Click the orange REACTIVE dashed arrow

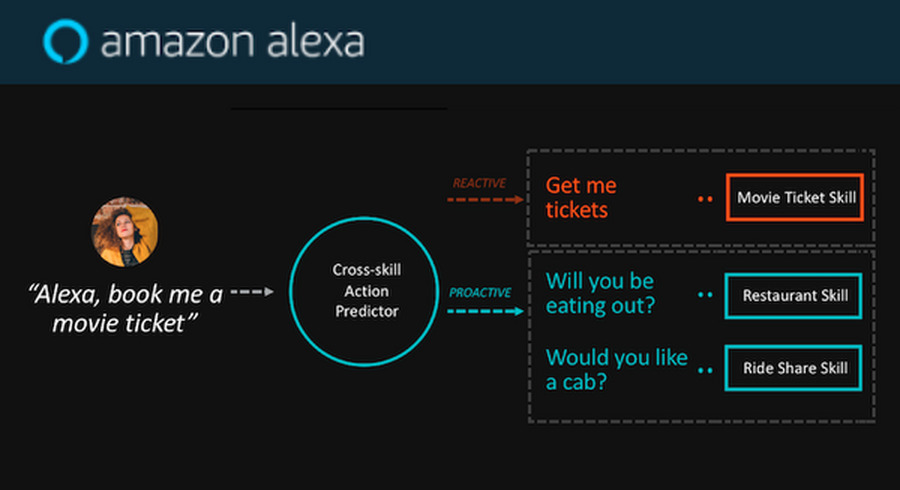(x=485, y=200)
